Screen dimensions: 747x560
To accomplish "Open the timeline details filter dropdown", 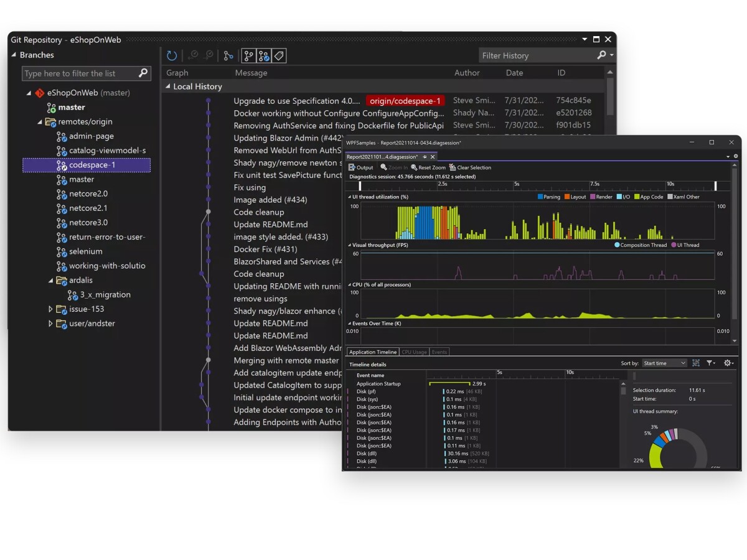I will coord(711,363).
